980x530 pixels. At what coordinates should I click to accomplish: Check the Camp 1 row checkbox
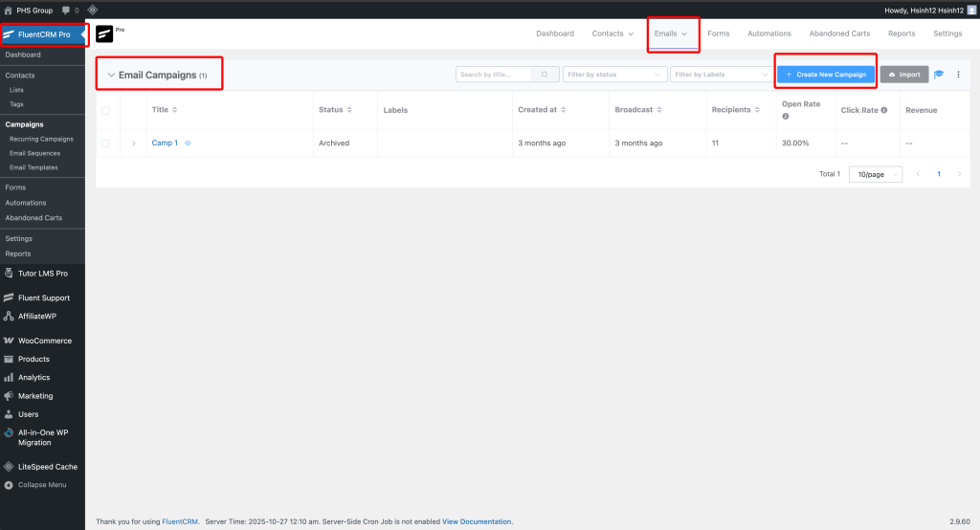(x=105, y=144)
